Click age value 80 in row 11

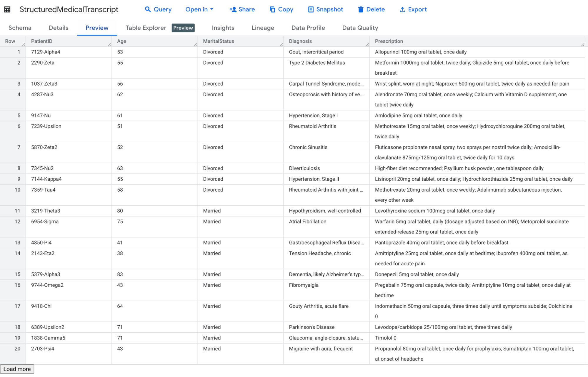pos(155,211)
